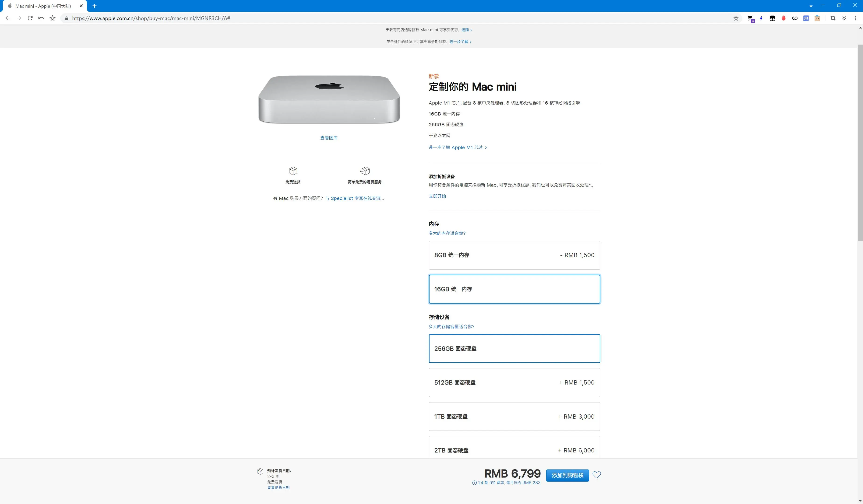Screen dimensions: 863x504
Task: Choose the 1TB SSD storage option
Action: [514, 416]
